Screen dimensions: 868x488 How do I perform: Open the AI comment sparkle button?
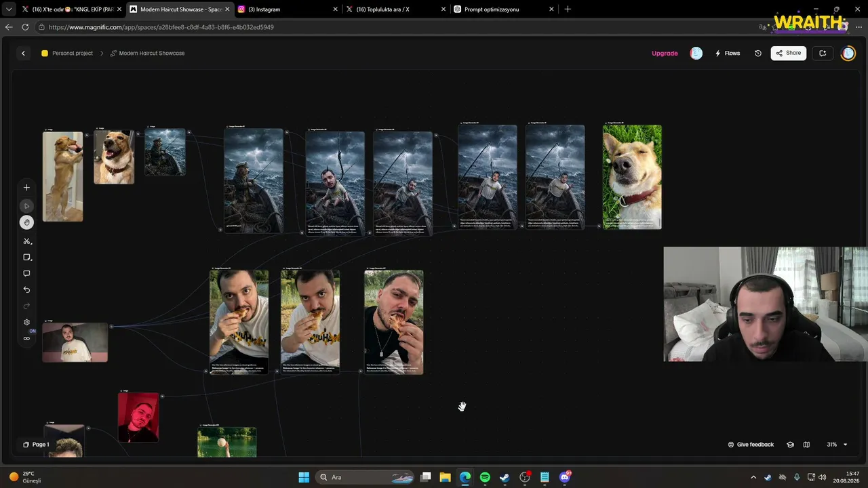pyautogui.click(x=823, y=53)
